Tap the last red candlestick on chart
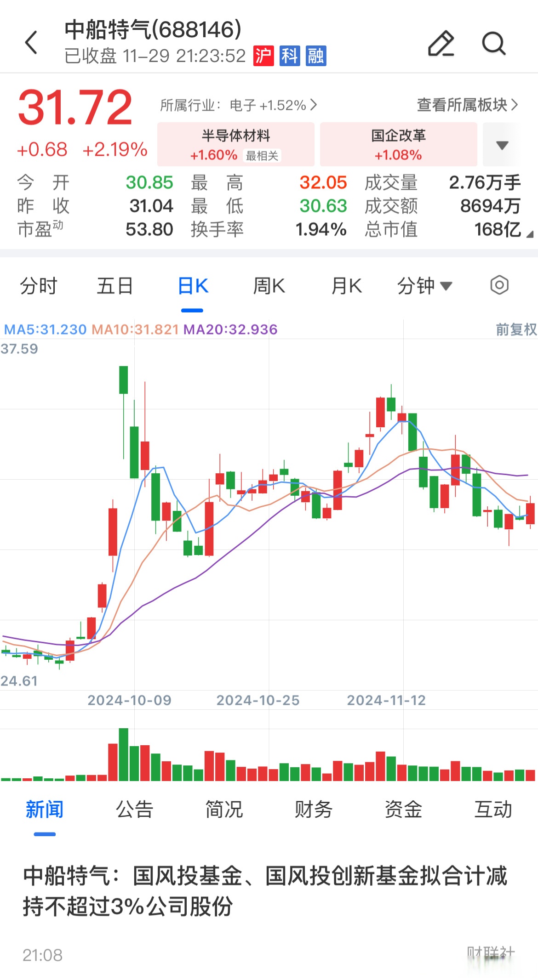Viewport: 538px width, 980px height. click(x=530, y=513)
